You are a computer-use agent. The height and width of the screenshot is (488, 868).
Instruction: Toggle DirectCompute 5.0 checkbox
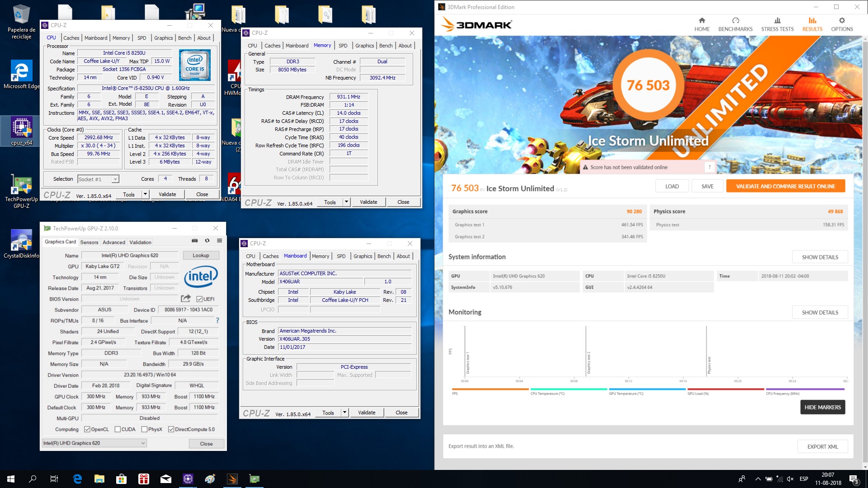point(171,429)
